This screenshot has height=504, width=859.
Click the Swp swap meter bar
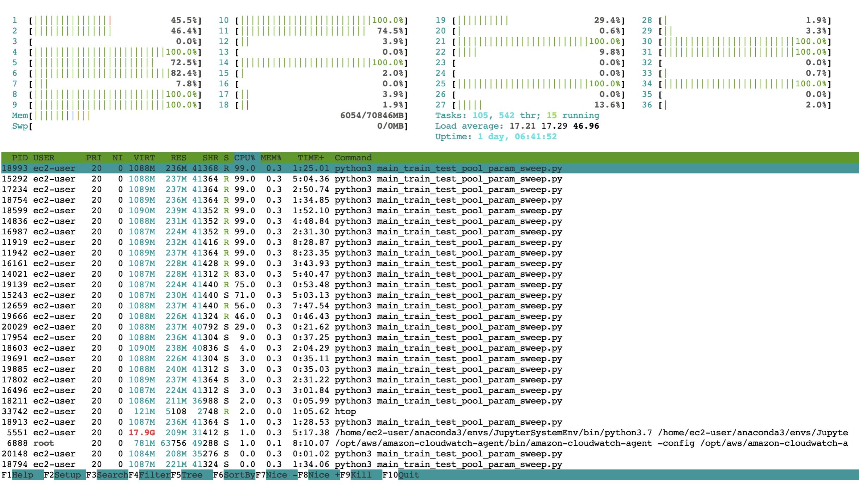point(210,126)
